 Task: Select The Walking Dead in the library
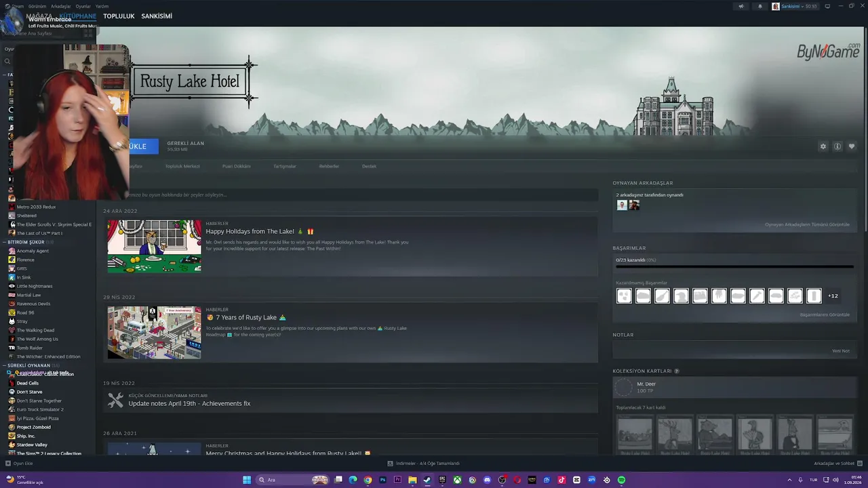point(35,330)
